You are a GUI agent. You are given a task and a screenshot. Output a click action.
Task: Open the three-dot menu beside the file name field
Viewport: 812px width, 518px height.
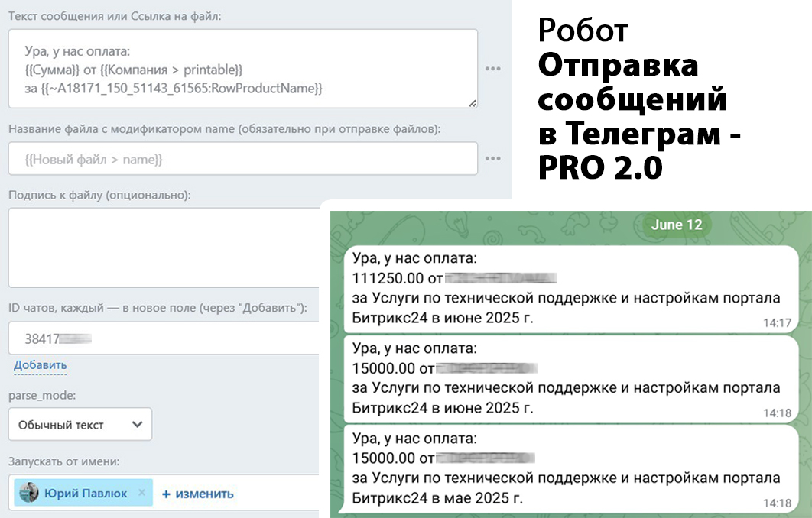[492, 158]
